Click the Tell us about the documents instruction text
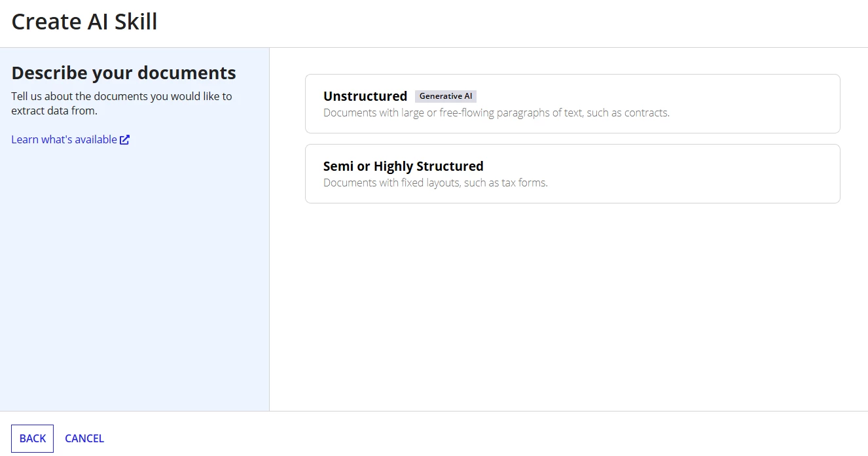This screenshot has width=868, height=456. click(x=122, y=103)
